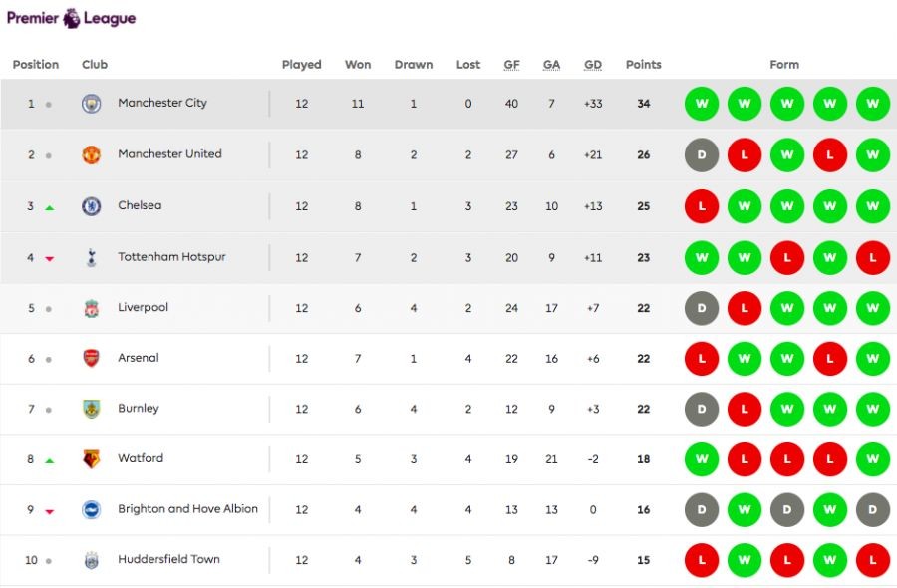Click the Brighton and Hove Albion crest
The height and width of the screenshot is (588, 897).
[x=92, y=509]
